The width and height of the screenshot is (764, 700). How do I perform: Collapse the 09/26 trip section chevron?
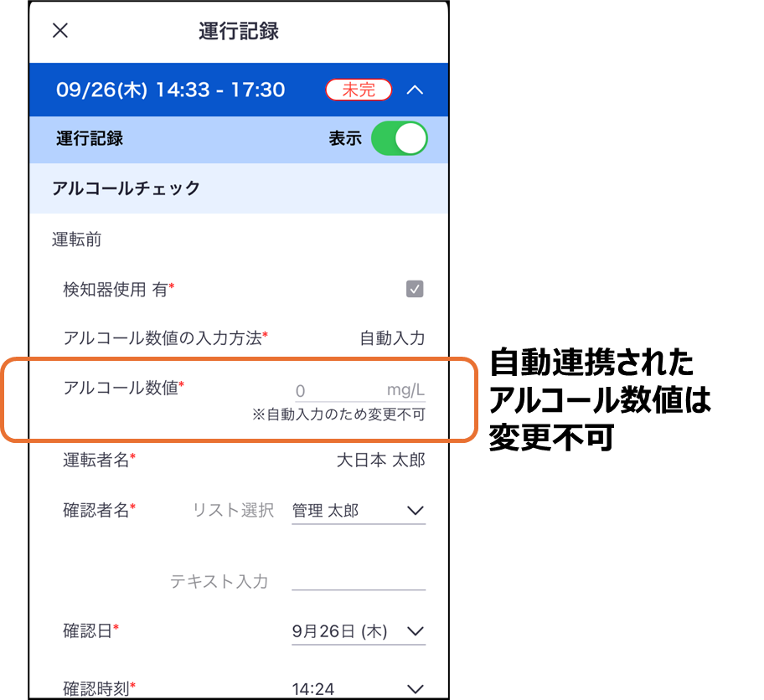coord(415,90)
